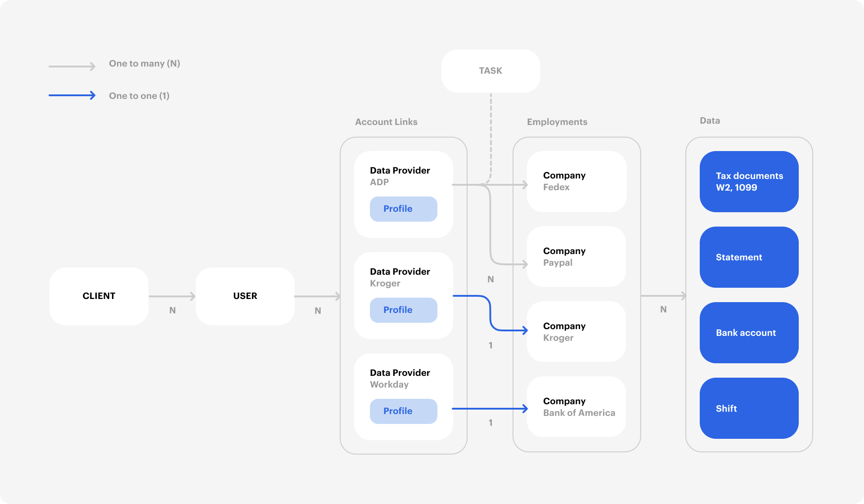The width and height of the screenshot is (864, 504).
Task: Click the CLIENT box
Action: point(99,296)
